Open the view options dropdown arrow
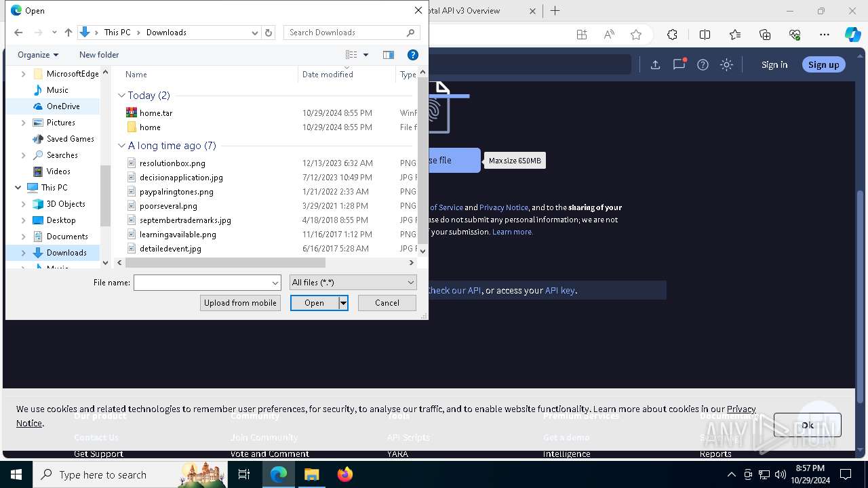Screen dimensions: 868x488 [x=366, y=55]
